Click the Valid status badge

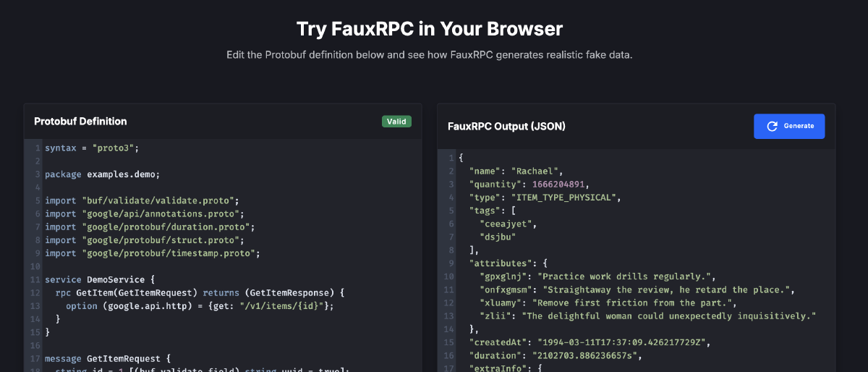click(x=396, y=122)
